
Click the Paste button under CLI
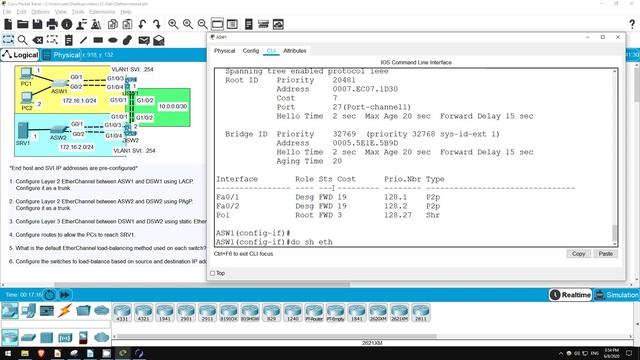[x=605, y=253]
